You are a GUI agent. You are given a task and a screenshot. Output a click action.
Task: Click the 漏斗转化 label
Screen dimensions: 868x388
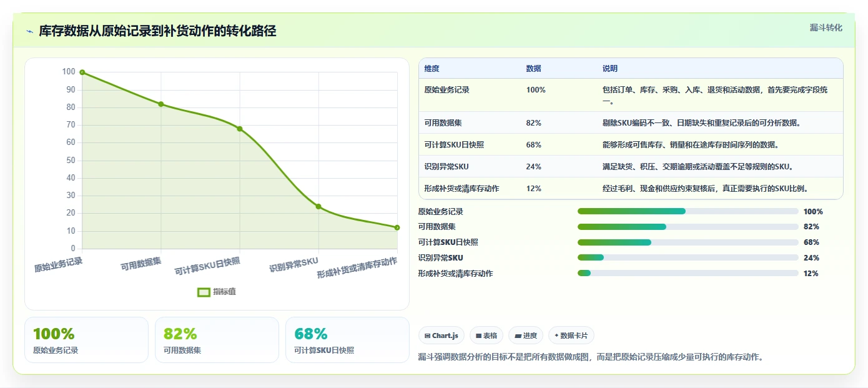pyautogui.click(x=826, y=28)
